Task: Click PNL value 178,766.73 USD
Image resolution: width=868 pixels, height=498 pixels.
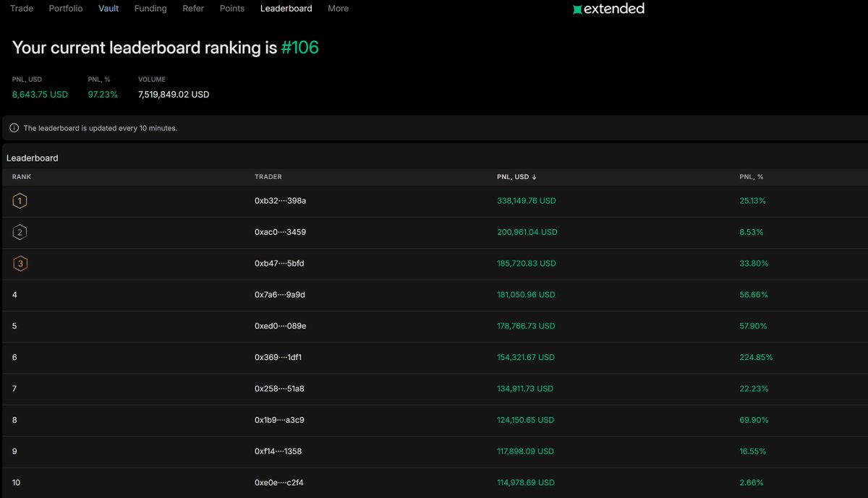Action: click(x=526, y=326)
